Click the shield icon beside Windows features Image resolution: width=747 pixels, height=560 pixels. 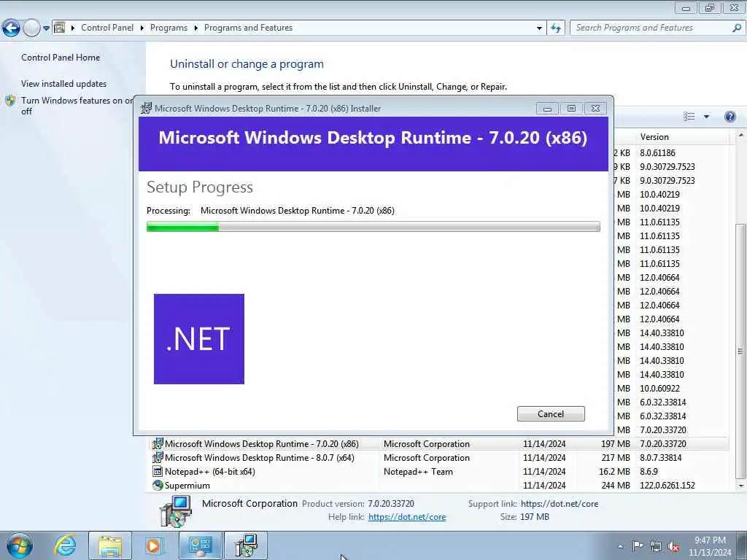pyautogui.click(x=10, y=101)
